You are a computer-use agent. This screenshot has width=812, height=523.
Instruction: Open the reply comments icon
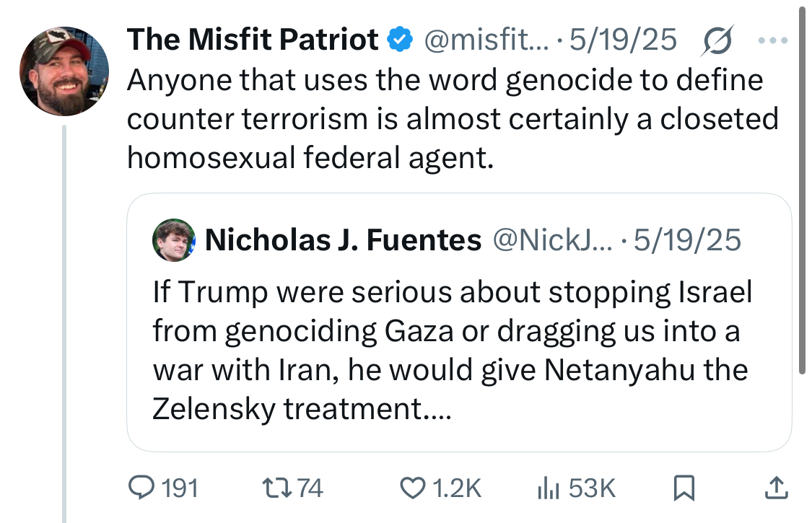click(x=141, y=488)
